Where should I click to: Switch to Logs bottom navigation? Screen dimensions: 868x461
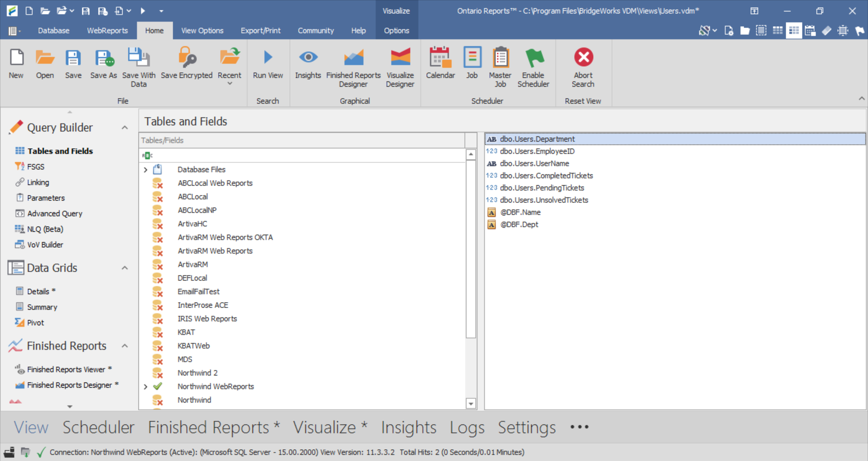pos(467,428)
